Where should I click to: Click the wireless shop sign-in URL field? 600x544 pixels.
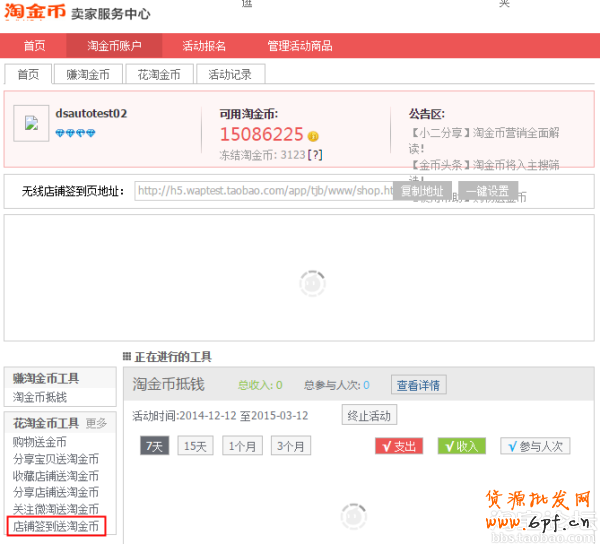tap(264, 191)
